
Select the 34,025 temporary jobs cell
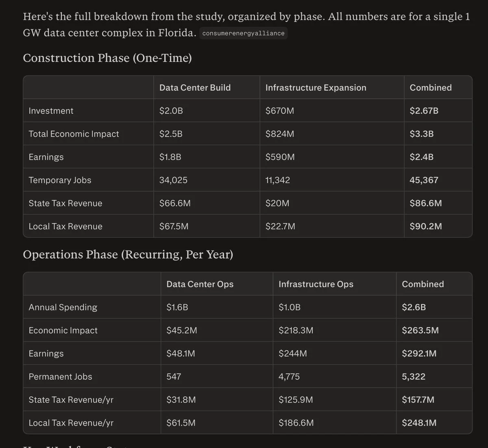[x=173, y=180]
